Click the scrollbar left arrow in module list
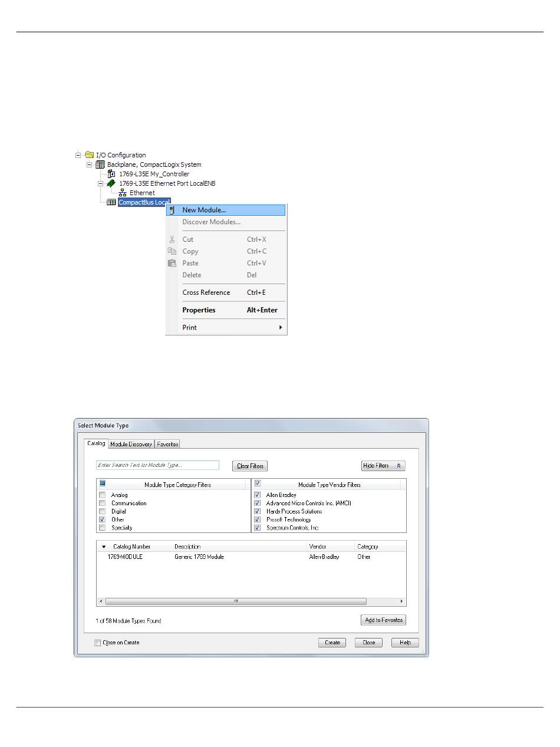The height and width of the screenshot is (747, 560). (101, 601)
